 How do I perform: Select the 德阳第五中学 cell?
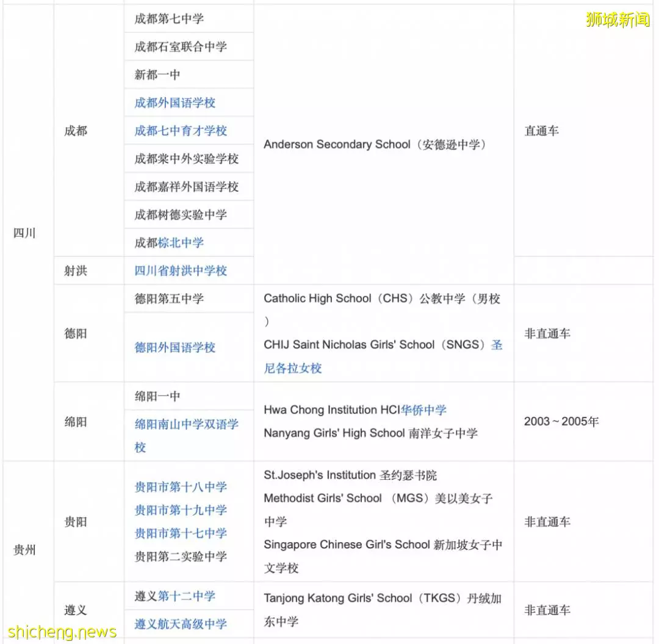189,298
